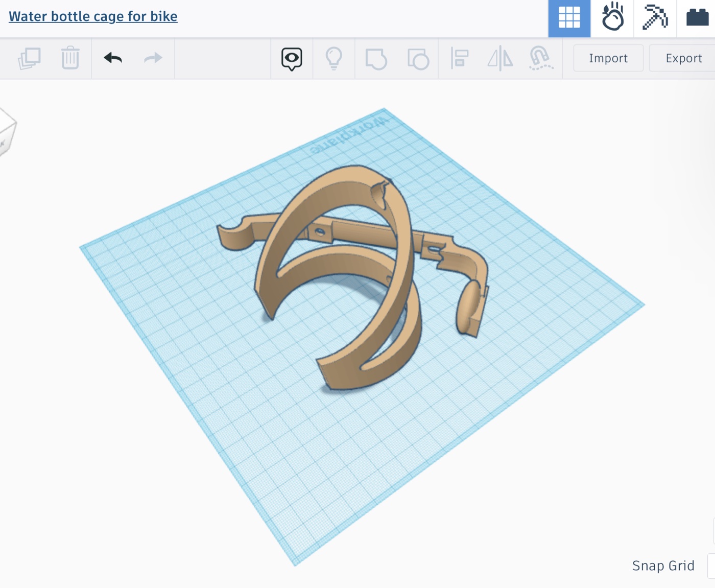Redo with the forward arrow

(x=153, y=58)
